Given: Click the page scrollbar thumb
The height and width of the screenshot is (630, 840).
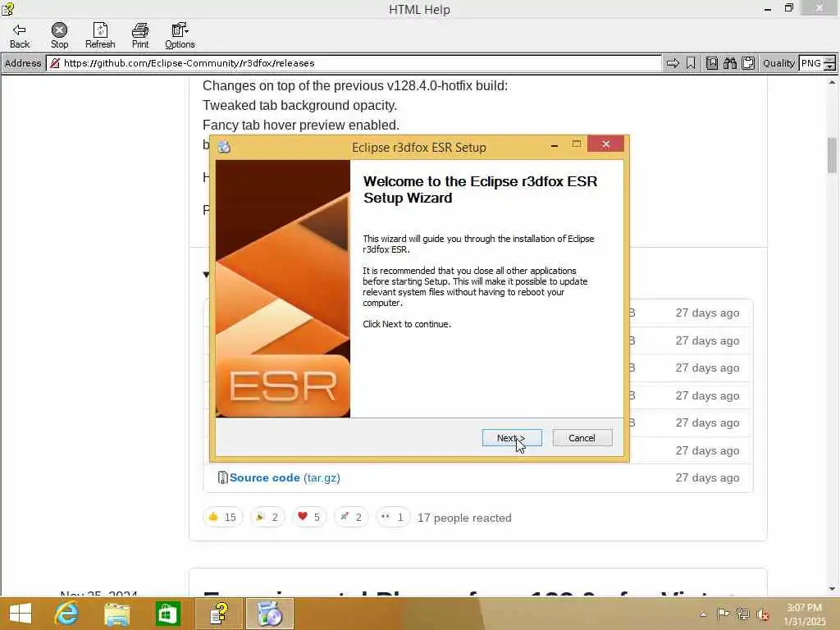Looking at the screenshot, I should [x=832, y=155].
